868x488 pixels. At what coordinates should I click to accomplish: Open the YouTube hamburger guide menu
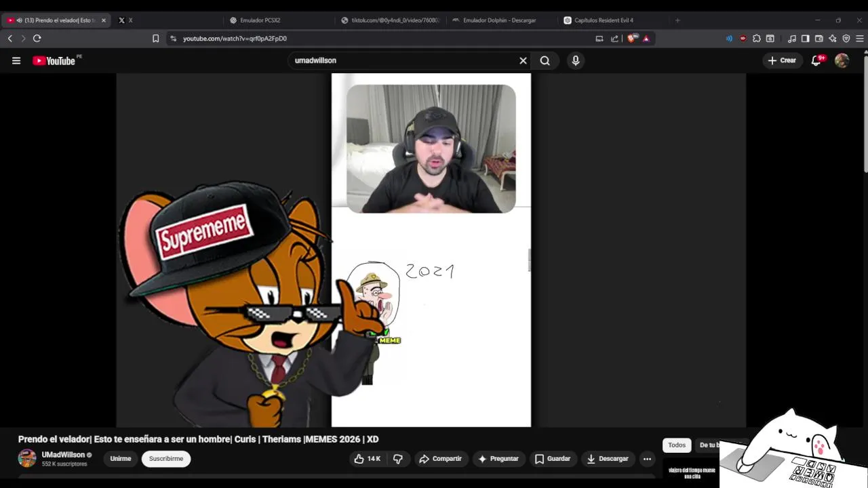point(16,60)
